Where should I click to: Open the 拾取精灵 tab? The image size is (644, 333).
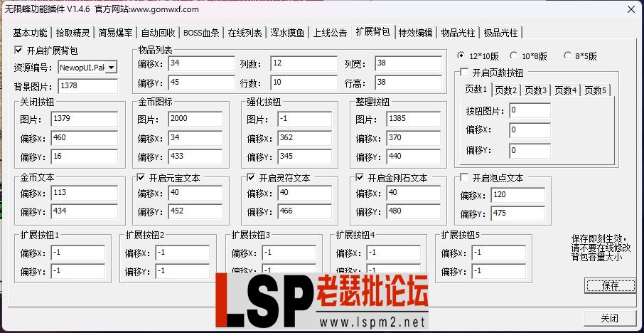point(73,33)
